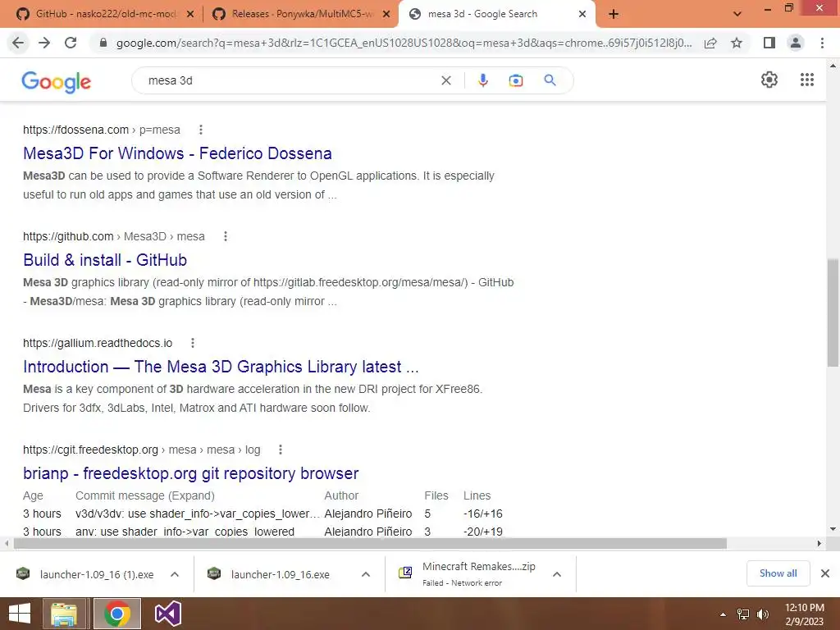
Task: Expand options for Minecraft Remakes zip download
Action: coord(557,574)
